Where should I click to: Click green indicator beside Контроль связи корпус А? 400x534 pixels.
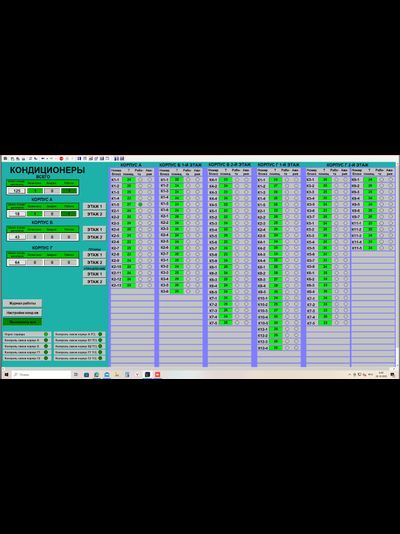pos(46,340)
